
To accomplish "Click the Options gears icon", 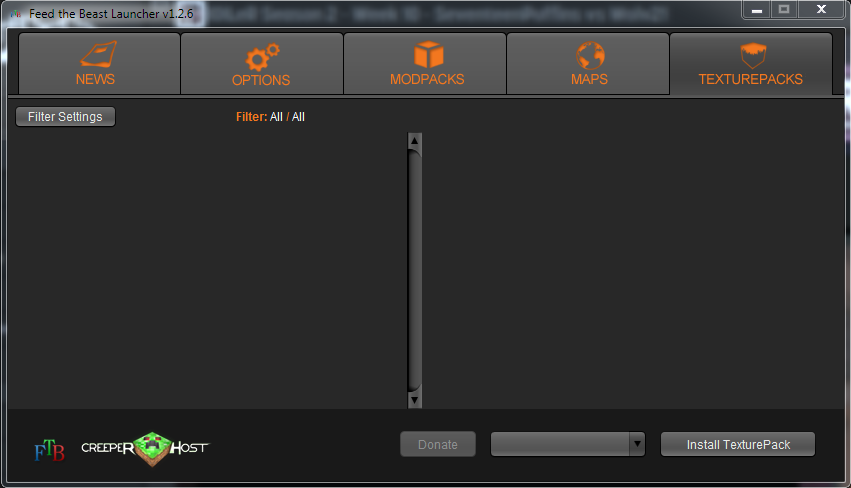I will point(262,57).
